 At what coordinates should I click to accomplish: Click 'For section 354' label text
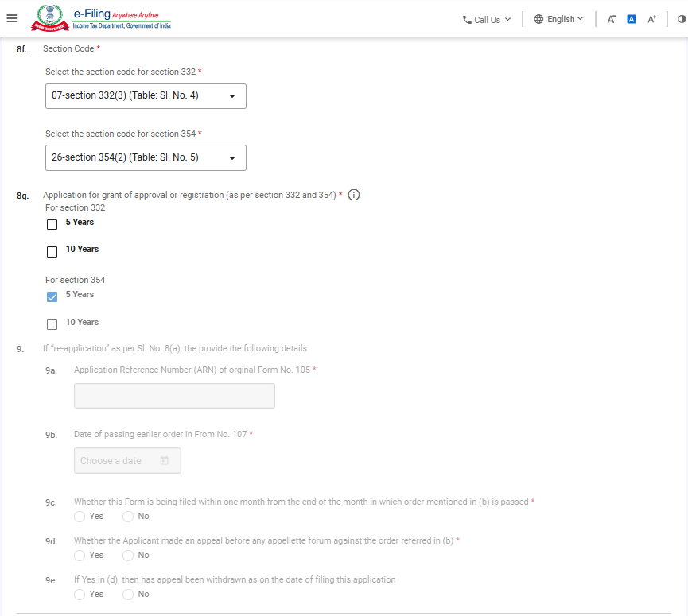(75, 280)
